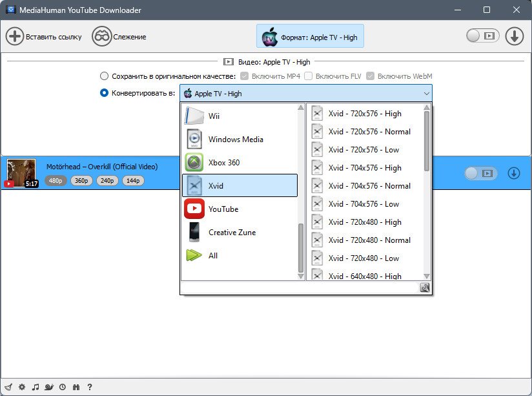This screenshot has height=396, width=532.
Task: Click the music note icon
Action: pos(36,387)
